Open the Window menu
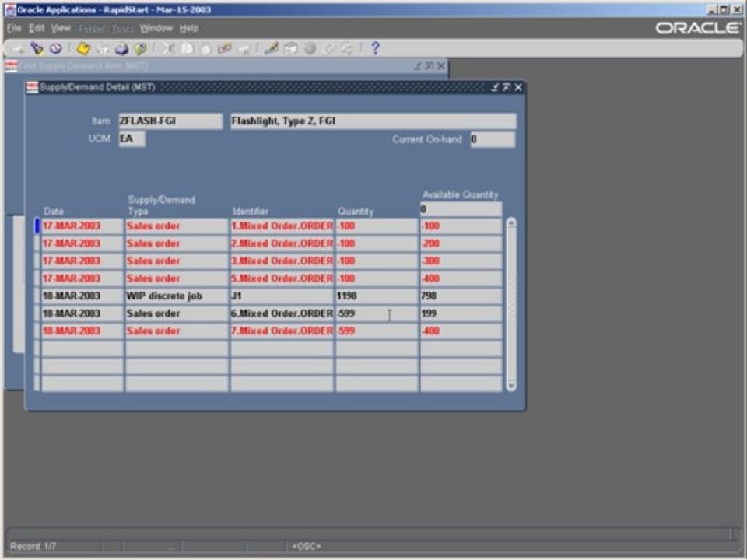Image resolution: width=747 pixels, height=560 pixels. point(156,28)
